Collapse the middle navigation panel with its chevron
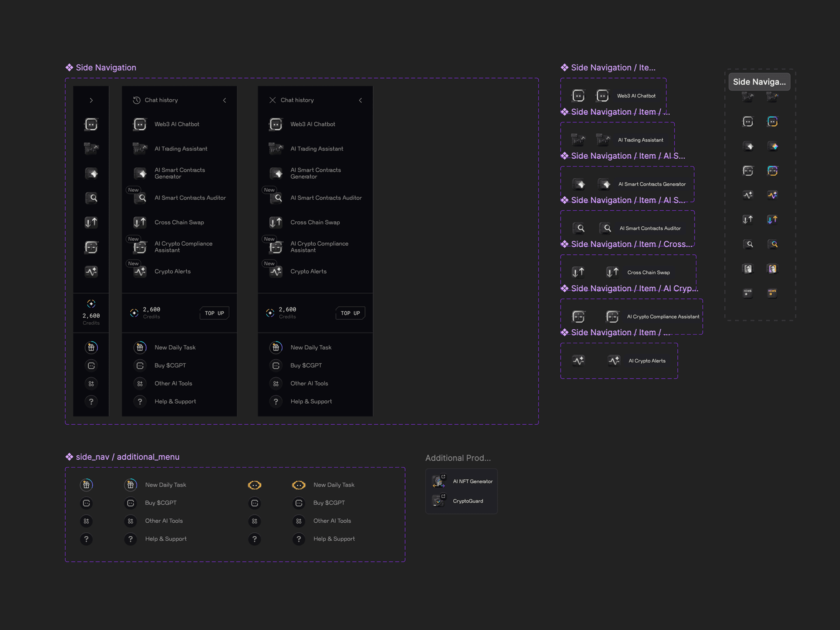This screenshot has width=840, height=630. [x=224, y=100]
